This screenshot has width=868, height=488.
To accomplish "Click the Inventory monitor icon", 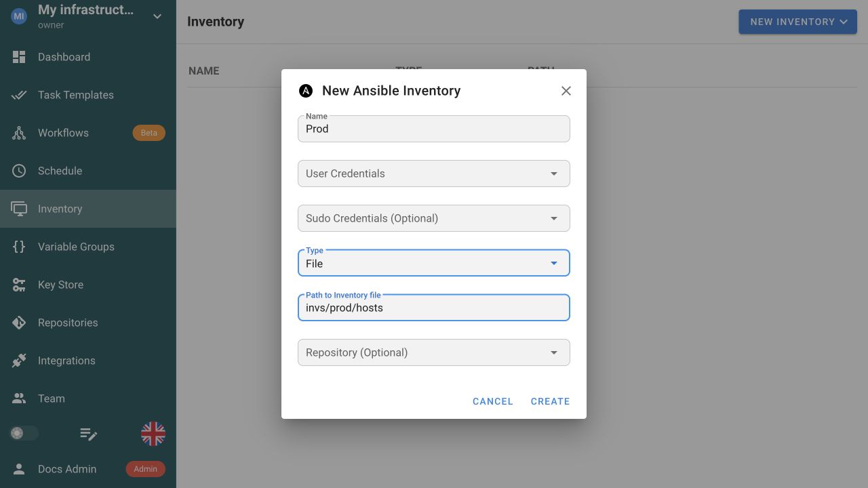I will 19,209.
